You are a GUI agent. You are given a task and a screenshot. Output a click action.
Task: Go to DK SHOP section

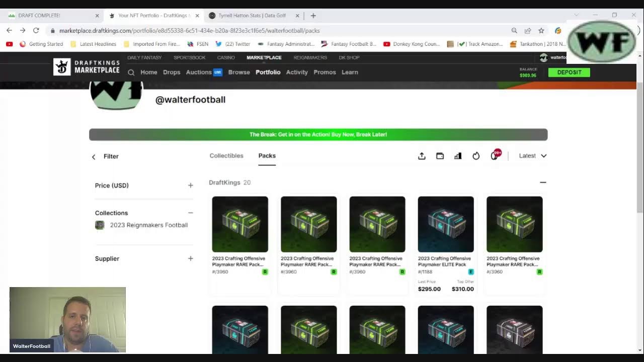tap(349, 58)
